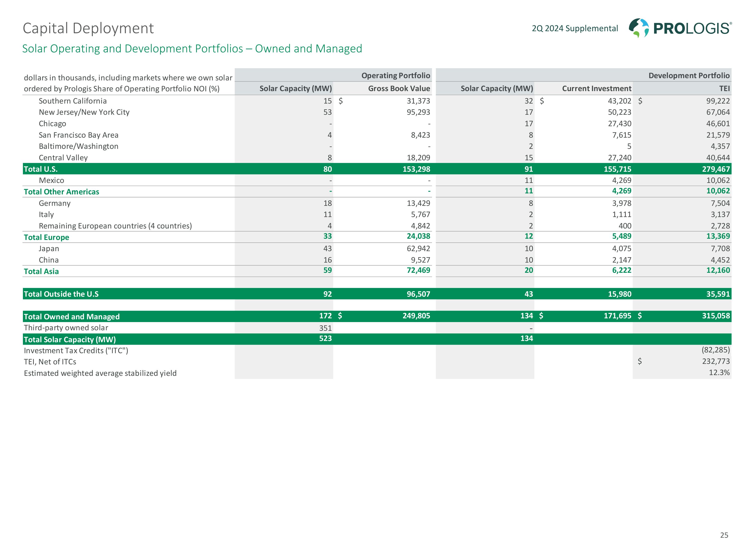Click the Prologis globe logo icon
Screen dimensions: 747x560
pos(639,28)
